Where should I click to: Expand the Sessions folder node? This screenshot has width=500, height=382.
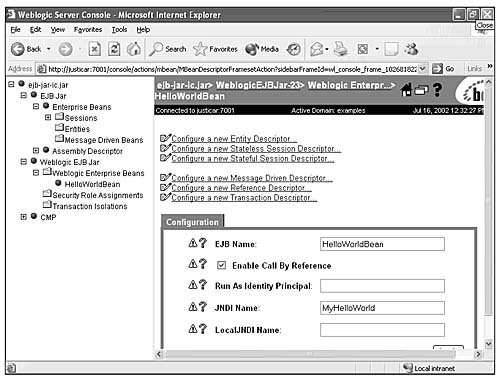48,117
